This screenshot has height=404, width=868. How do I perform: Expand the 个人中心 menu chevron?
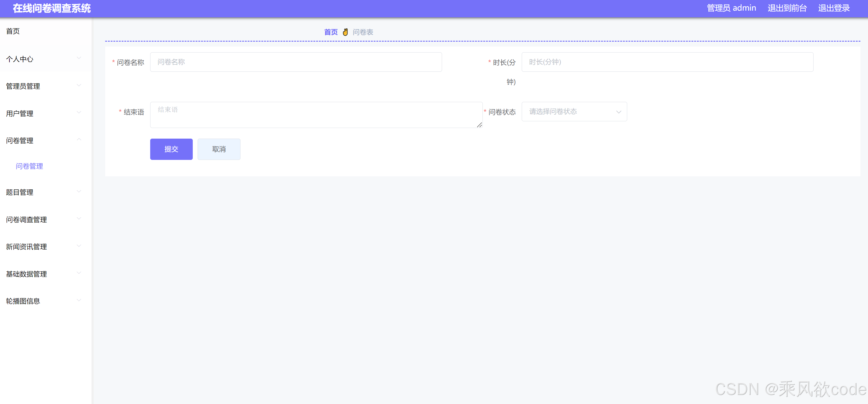(x=79, y=58)
